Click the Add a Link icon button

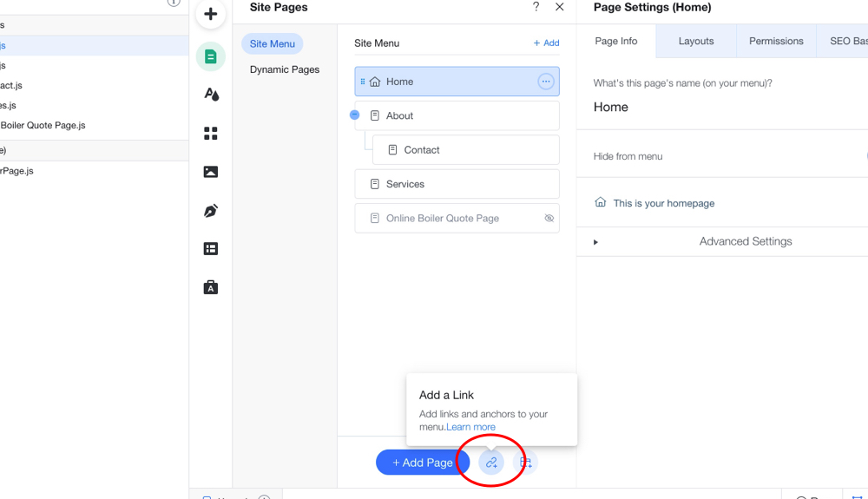491,463
